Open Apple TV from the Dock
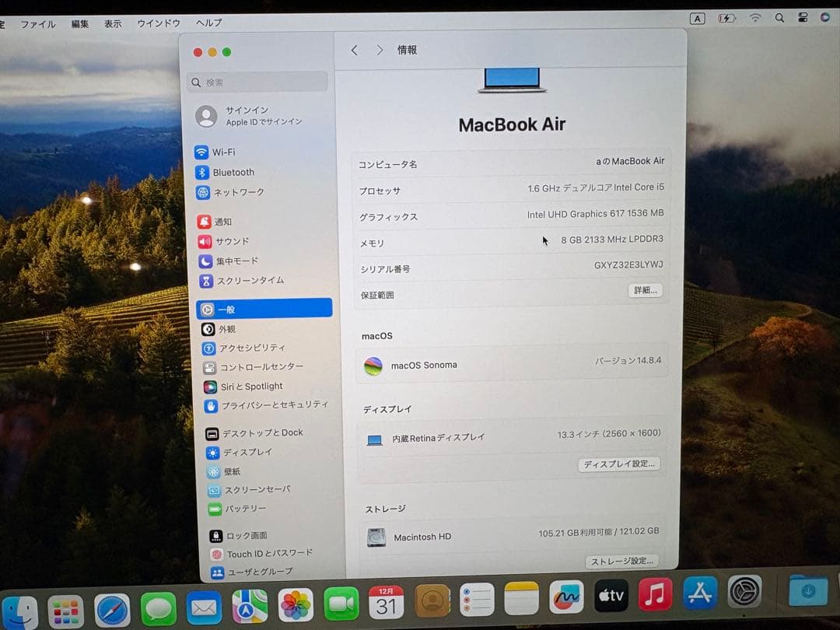 pos(611,596)
